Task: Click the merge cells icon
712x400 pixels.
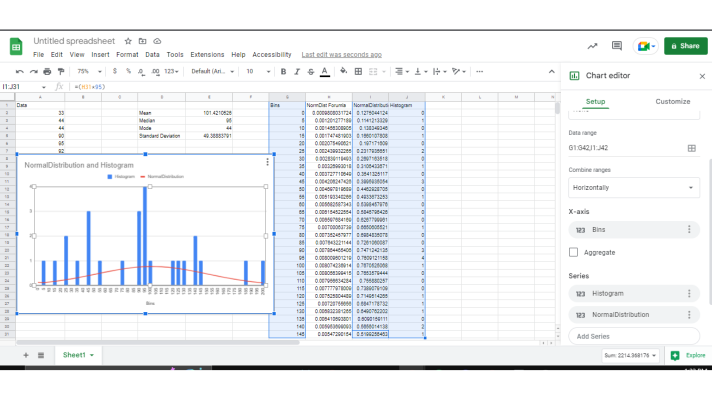Action: (x=373, y=71)
